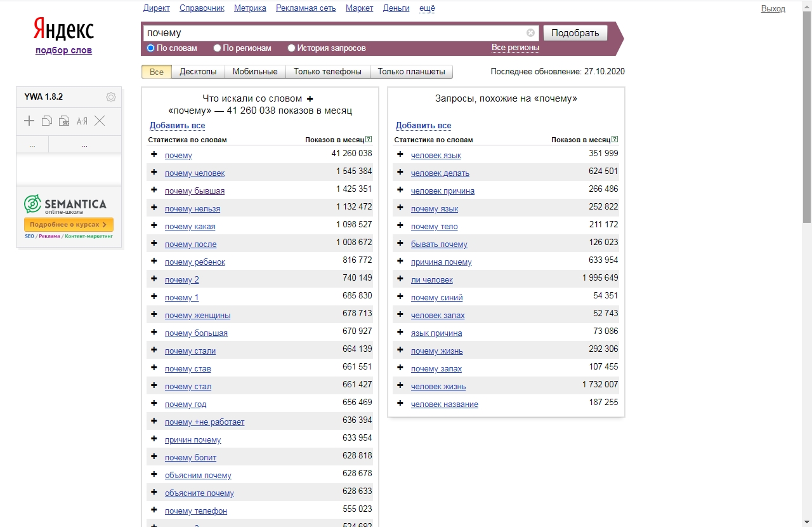Click the first '...' YWA column header
Screen dimensions: 812x527
[x=32, y=145]
